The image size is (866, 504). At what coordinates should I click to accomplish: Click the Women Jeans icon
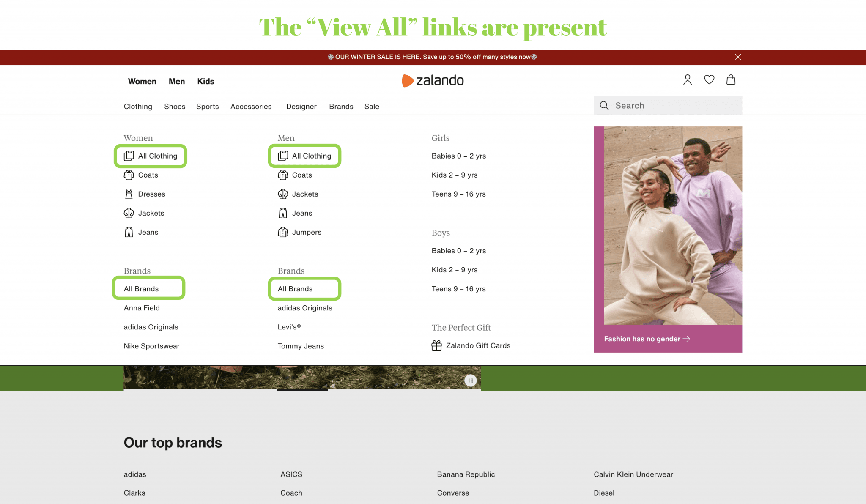point(129,232)
